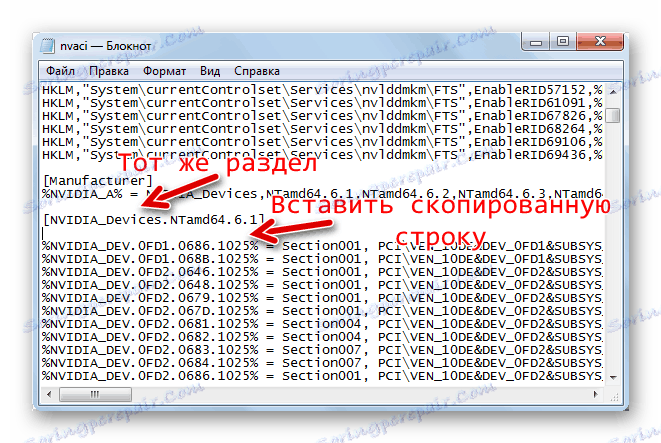The image size is (661, 443).
Task: Click the [NVIDIA_Devices.NTamd64.6.1] section line
Action: [154, 220]
